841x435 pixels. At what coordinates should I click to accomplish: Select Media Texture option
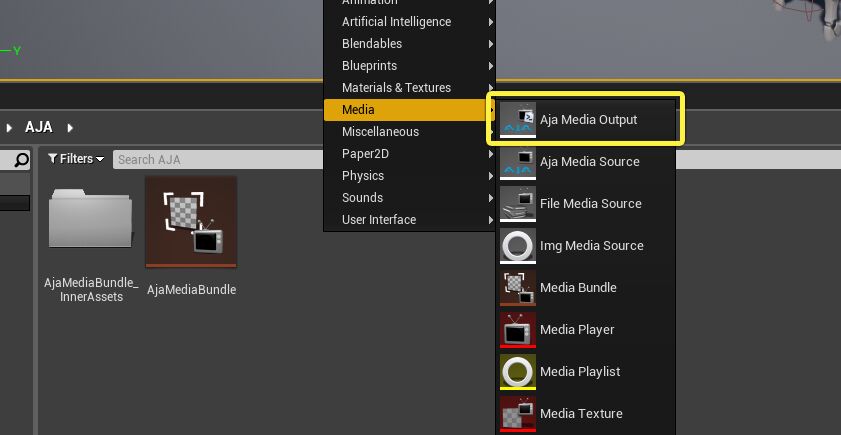585,413
